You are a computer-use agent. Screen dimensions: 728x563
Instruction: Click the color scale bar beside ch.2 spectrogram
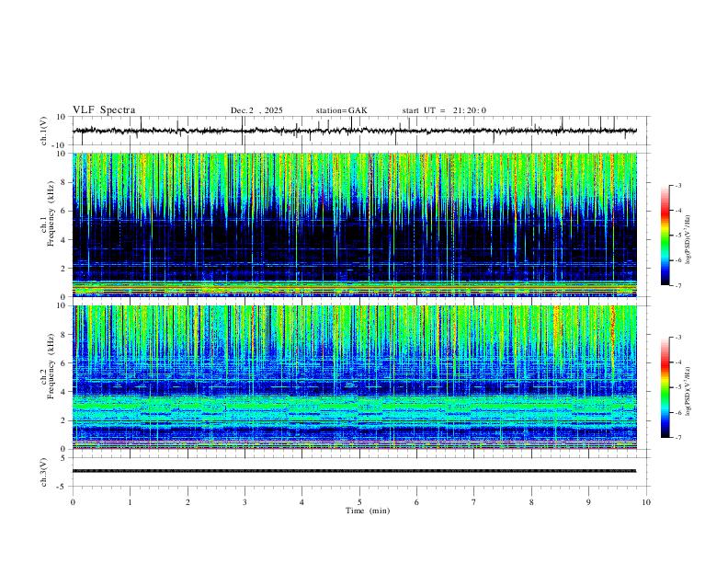(x=665, y=387)
